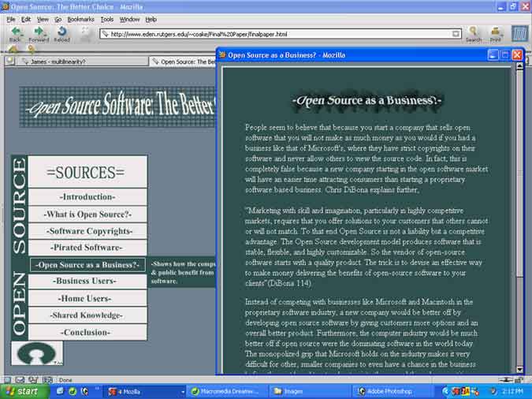The height and width of the screenshot is (399, 532).
Task: Reload the current page
Action: (61, 32)
